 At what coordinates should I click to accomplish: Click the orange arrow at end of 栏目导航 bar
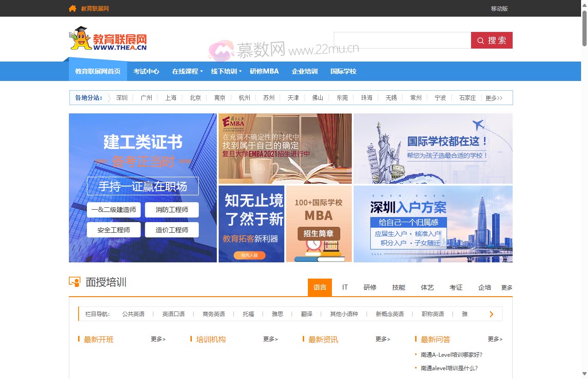pyautogui.click(x=491, y=314)
